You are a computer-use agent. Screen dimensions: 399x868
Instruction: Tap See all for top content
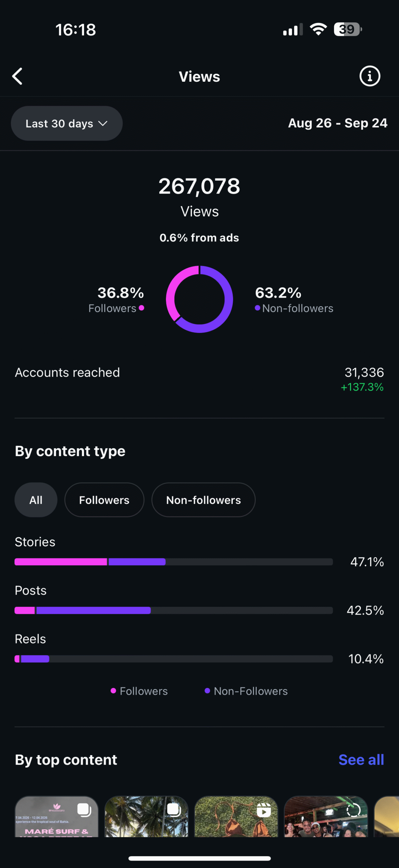click(x=361, y=760)
